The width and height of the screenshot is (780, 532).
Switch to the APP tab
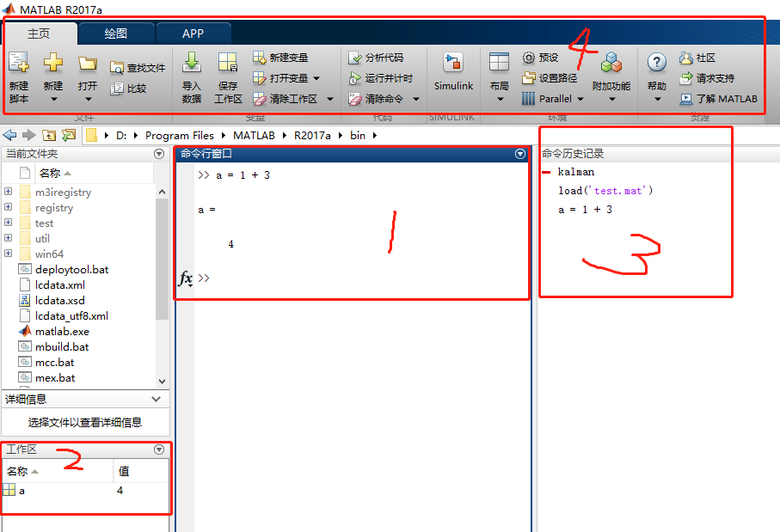[193, 34]
